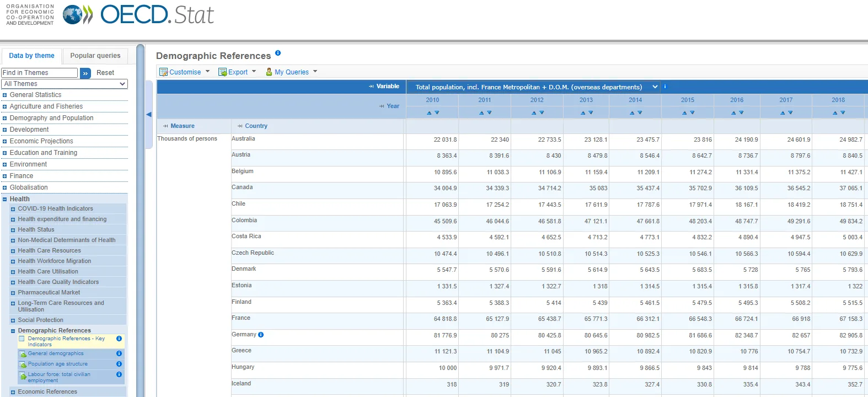Expand Demography and Population theme
Screen dimensions: 868x397
[4, 119]
